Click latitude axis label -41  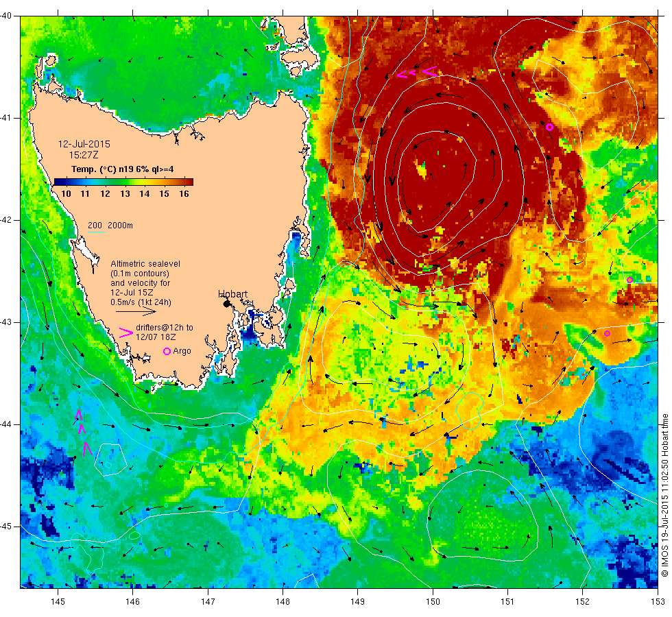click(6, 118)
